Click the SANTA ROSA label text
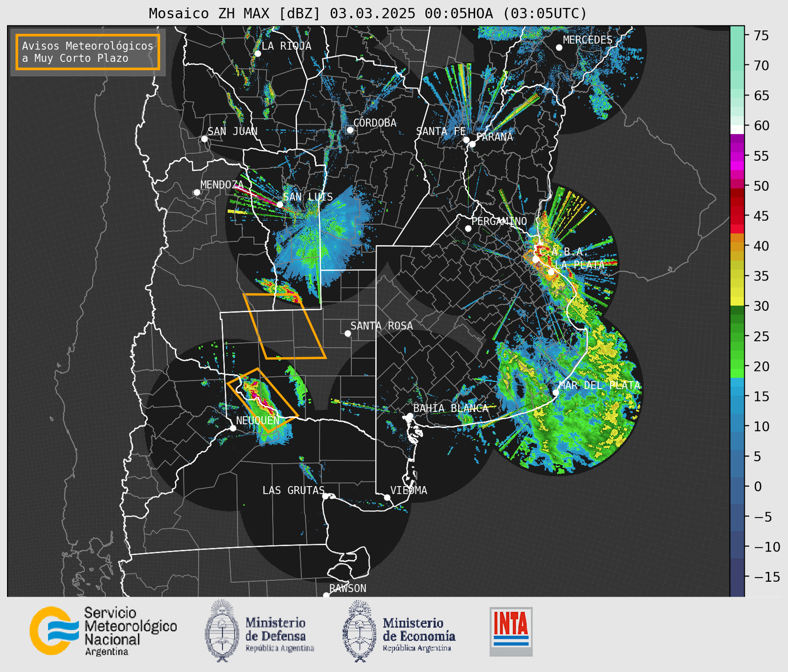The width and height of the screenshot is (788, 672). (x=382, y=326)
